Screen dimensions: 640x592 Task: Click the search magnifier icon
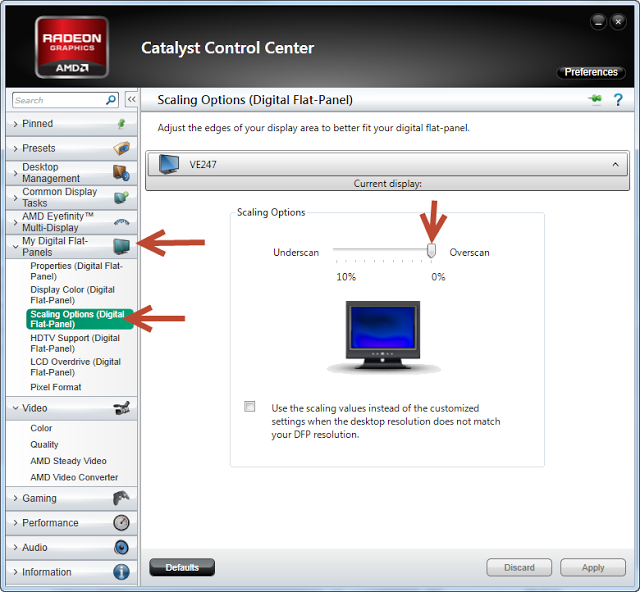tap(111, 100)
